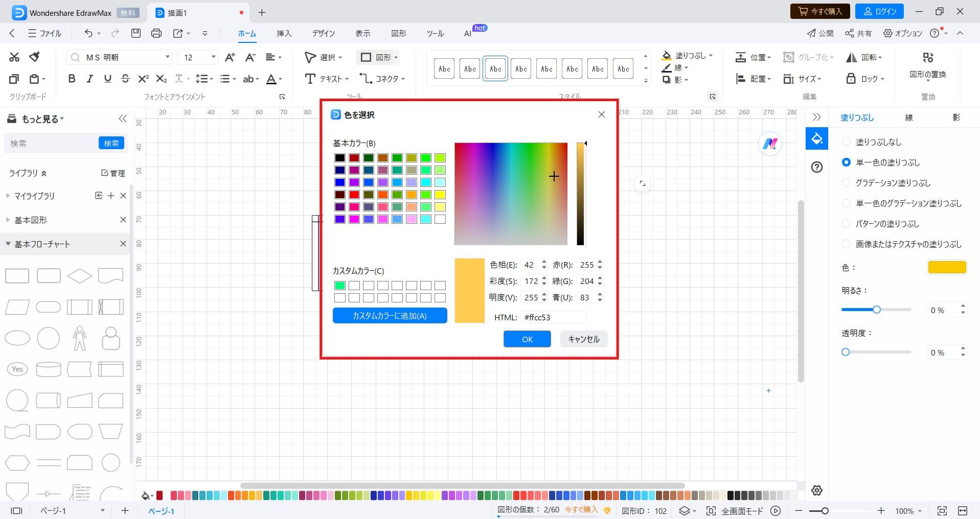Viewport: 980px width, 519px height.
Task: Click the fit to page icon
Action: point(942,511)
